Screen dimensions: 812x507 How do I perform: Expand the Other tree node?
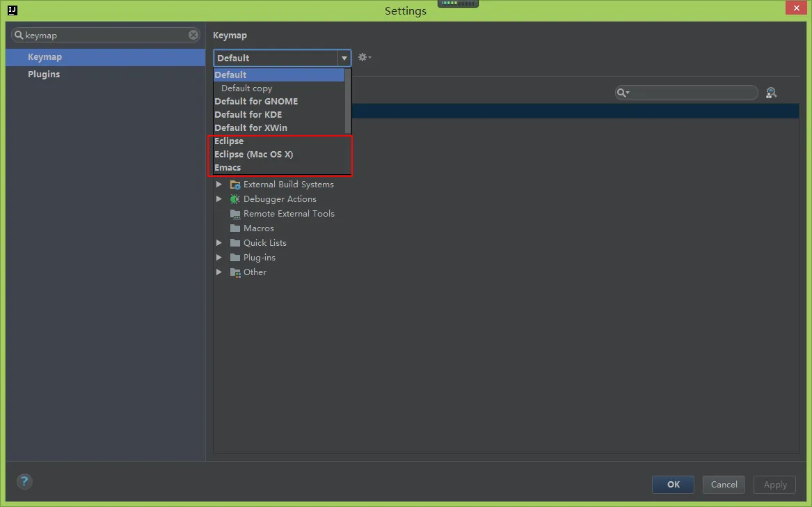pos(219,272)
